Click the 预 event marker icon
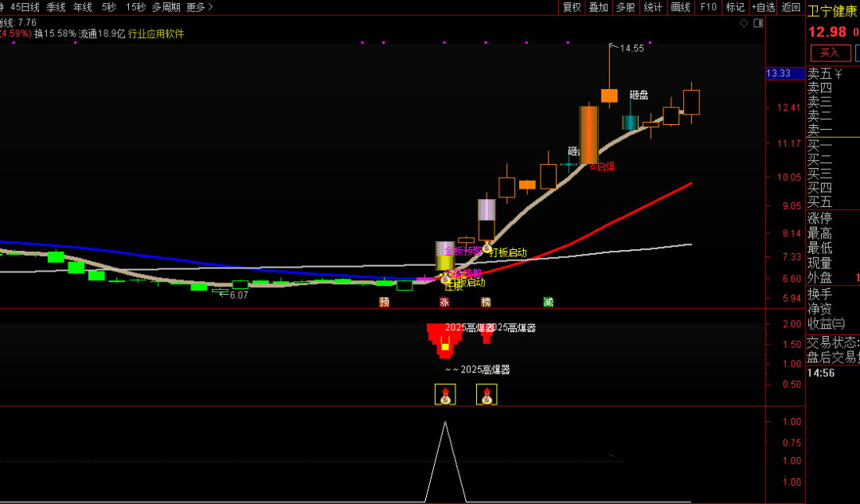Screen dimensions: 860x504 [x=384, y=303]
